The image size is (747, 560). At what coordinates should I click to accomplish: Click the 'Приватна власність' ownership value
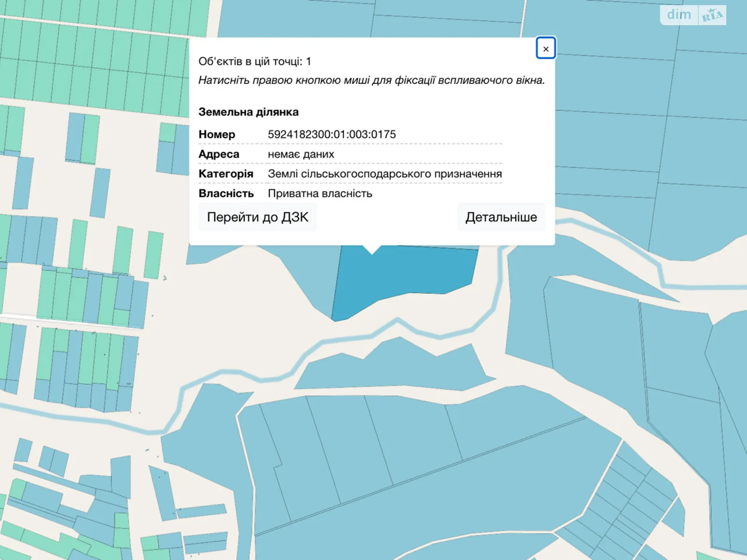coord(320,194)
